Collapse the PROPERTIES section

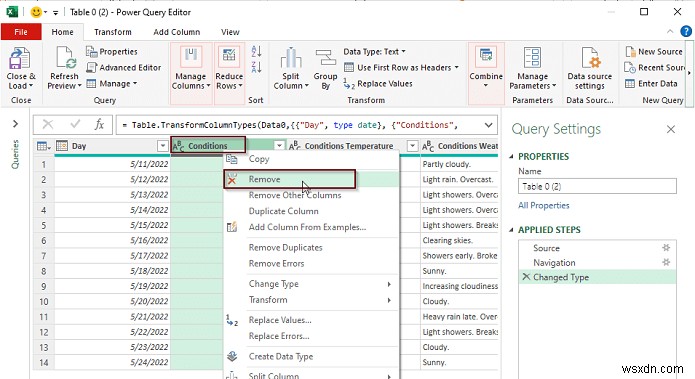(x=511, y=156)
